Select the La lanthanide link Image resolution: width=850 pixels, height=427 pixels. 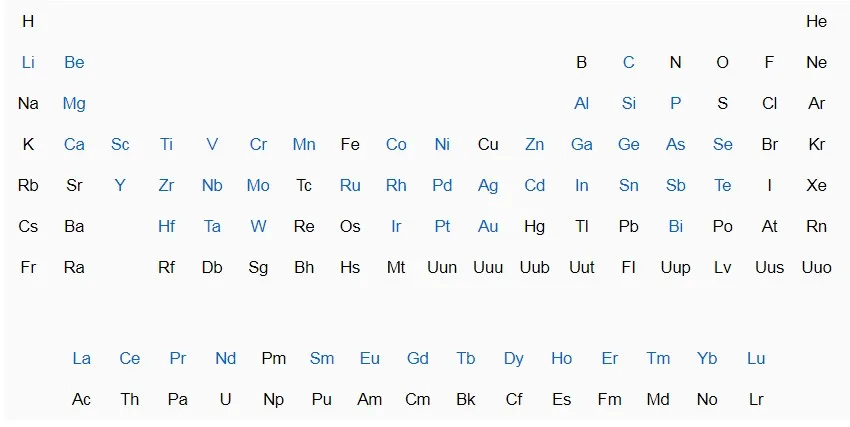click(x=81, y=358)
